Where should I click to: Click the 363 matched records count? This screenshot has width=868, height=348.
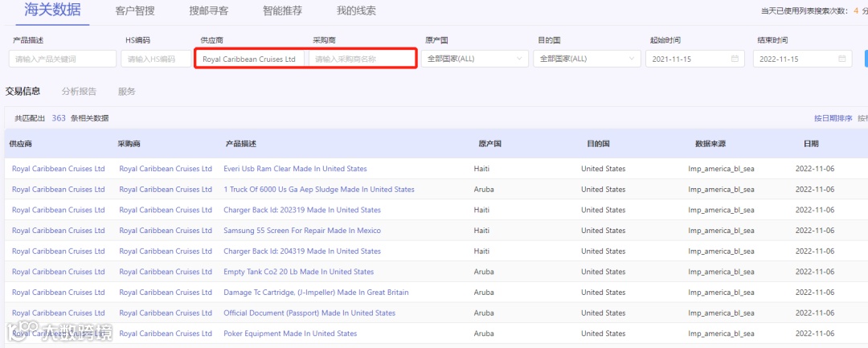pyautogui.click(x=59, y=118)
